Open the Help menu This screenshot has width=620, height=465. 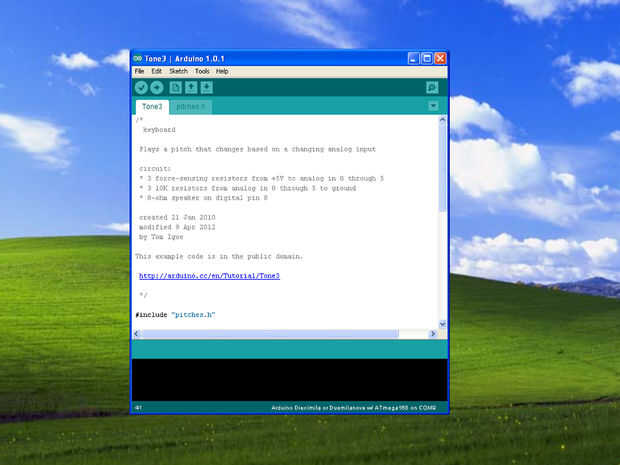(x=222, y=71)
